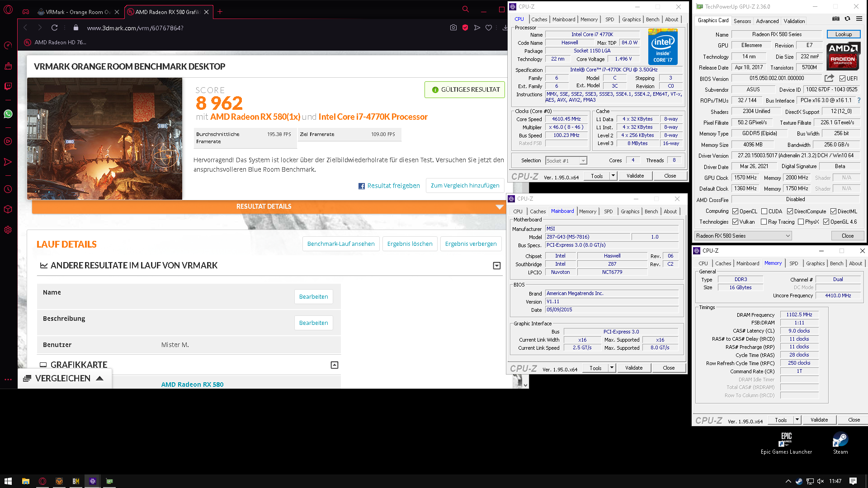Open the Socket #1 selection dropdown
This screenshot has width=868, height=488.
coord(566,160)
